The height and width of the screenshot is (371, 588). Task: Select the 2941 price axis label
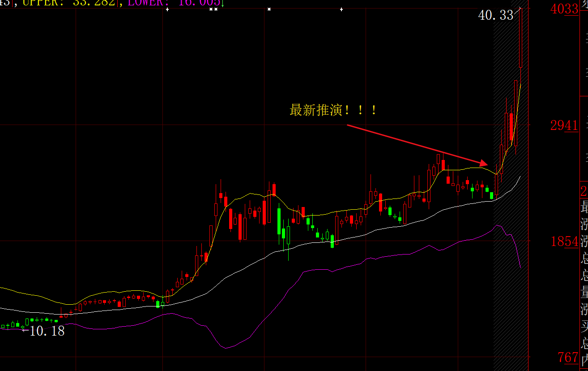tap(565, 125)
